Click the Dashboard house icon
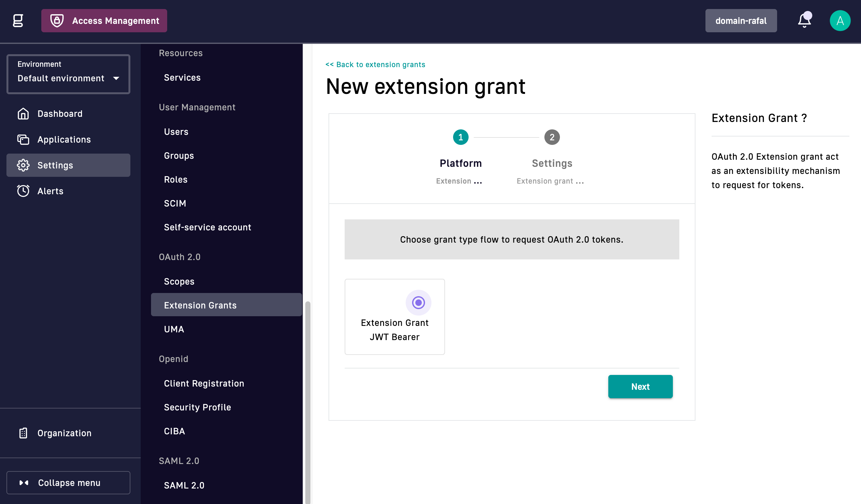Screen dimensions: 861x504 [x=23, y=114]
